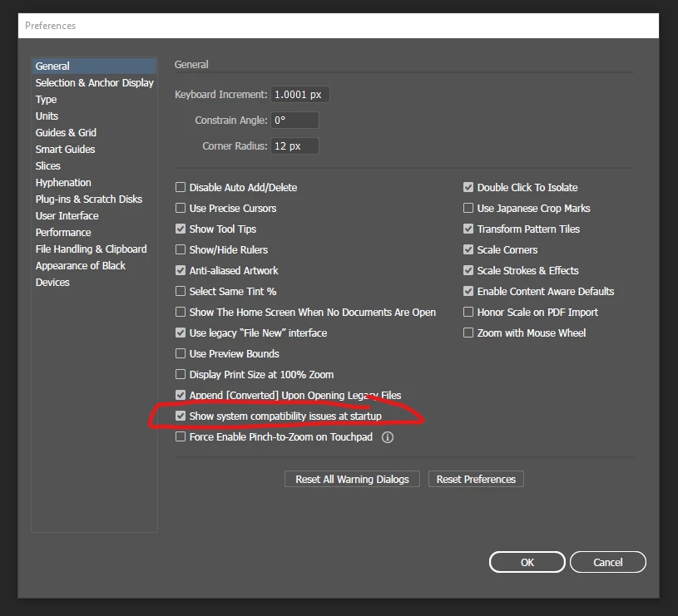
Task: Enable Use Preview Bounds
Action: [181, 353]
